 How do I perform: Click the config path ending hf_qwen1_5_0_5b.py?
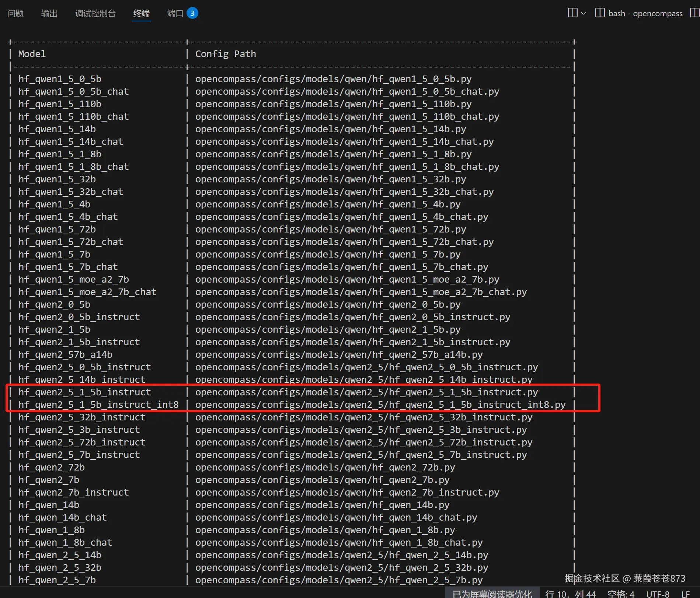(334, 79)
